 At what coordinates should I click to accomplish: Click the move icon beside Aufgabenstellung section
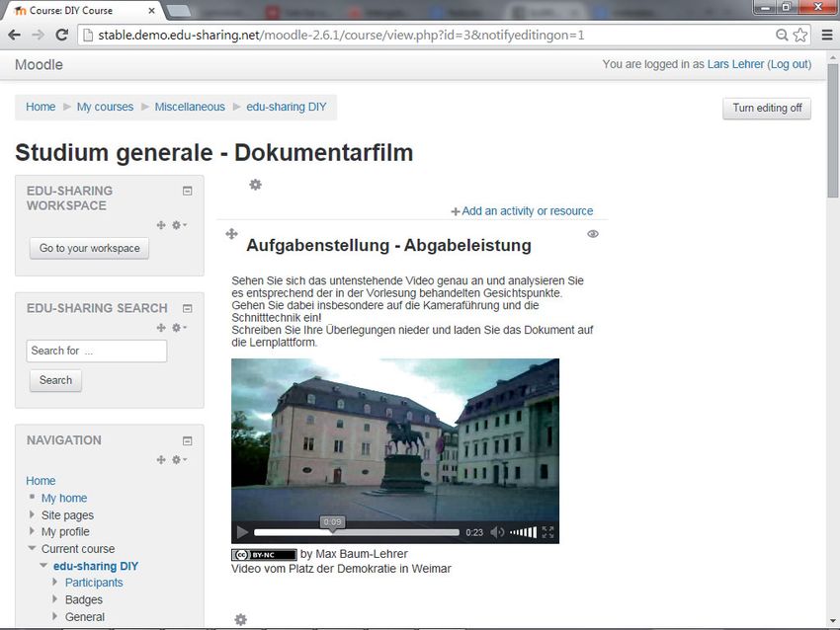231,234
